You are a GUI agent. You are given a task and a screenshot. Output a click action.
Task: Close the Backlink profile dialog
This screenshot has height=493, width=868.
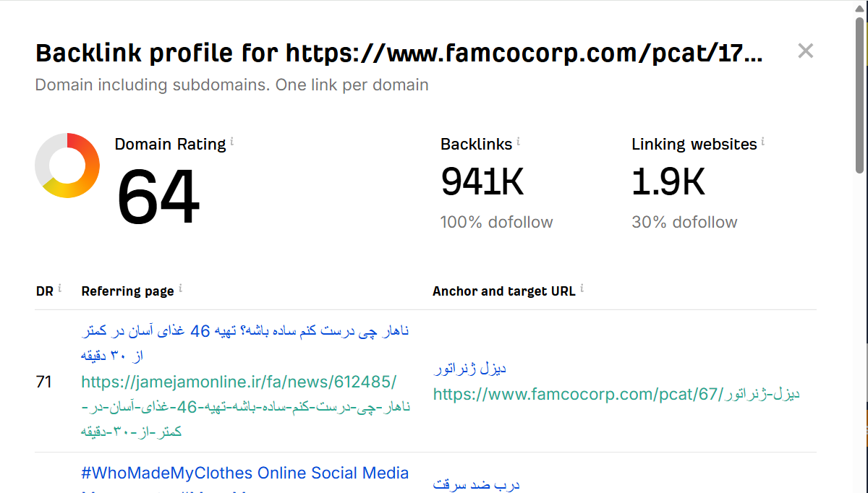(805, 51)
